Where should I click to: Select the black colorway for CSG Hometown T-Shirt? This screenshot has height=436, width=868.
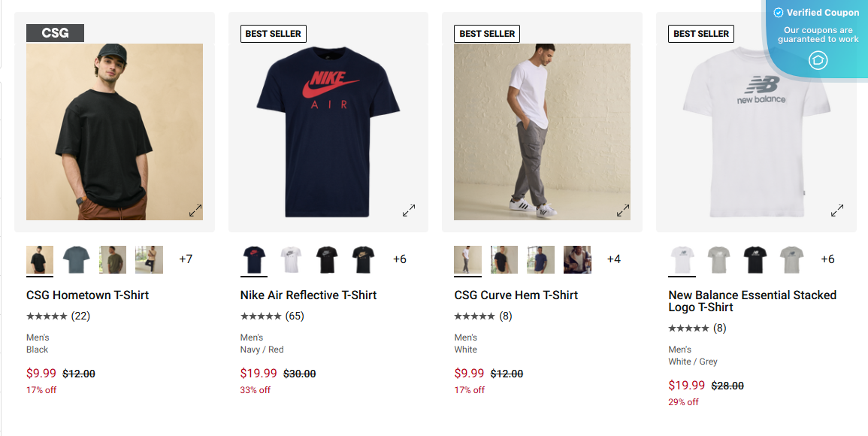click(40, 259)
